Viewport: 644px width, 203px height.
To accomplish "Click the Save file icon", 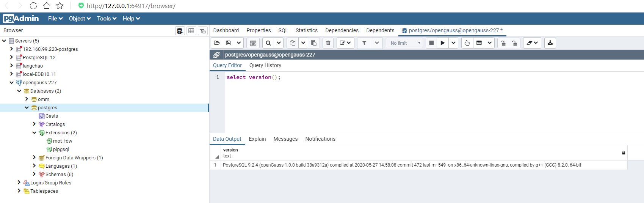I will tap(228, 43).
